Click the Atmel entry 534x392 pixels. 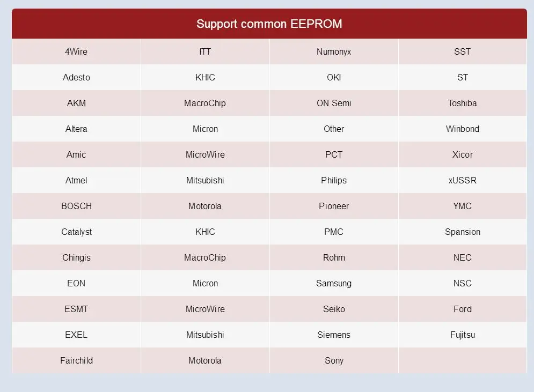pos(76,180)
